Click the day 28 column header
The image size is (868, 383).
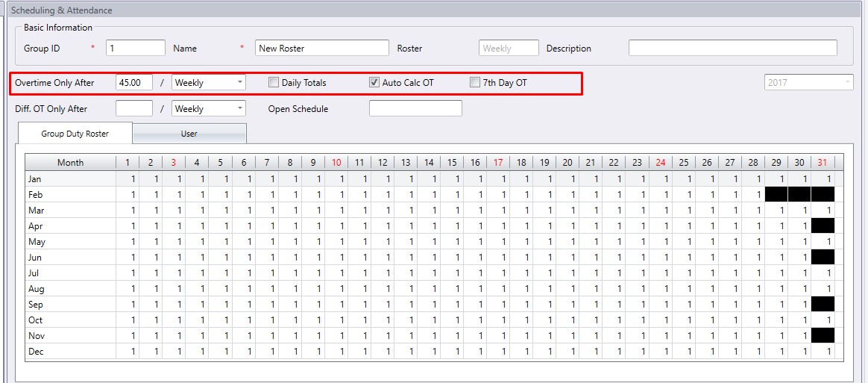click(x=753, y=163)
